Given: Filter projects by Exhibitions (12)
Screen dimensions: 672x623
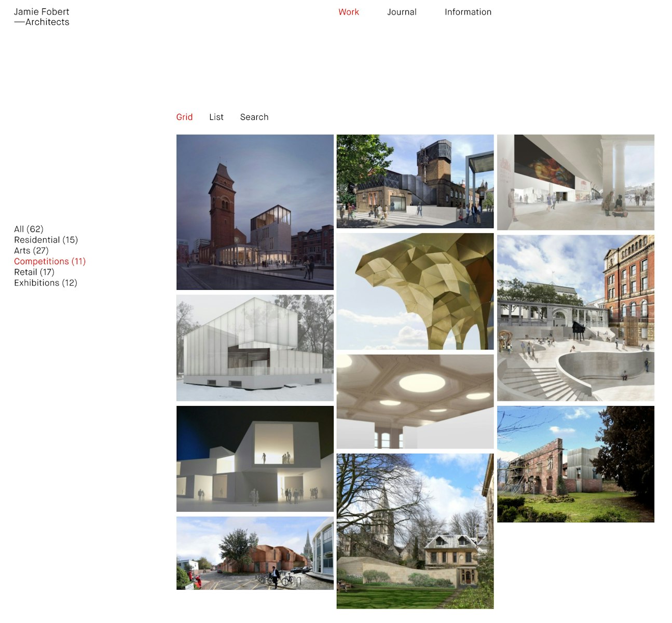Looking at the screenshot, I should coord(46,282).
